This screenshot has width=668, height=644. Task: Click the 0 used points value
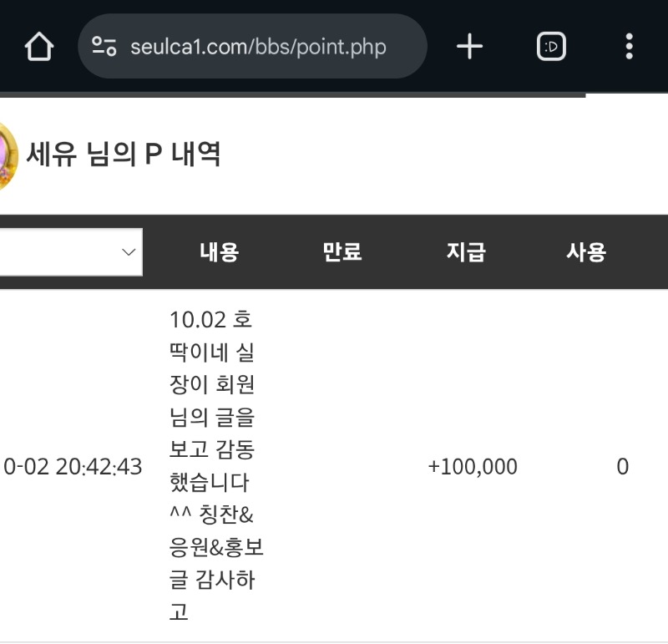pyautogui.click(x=622, y=467)
